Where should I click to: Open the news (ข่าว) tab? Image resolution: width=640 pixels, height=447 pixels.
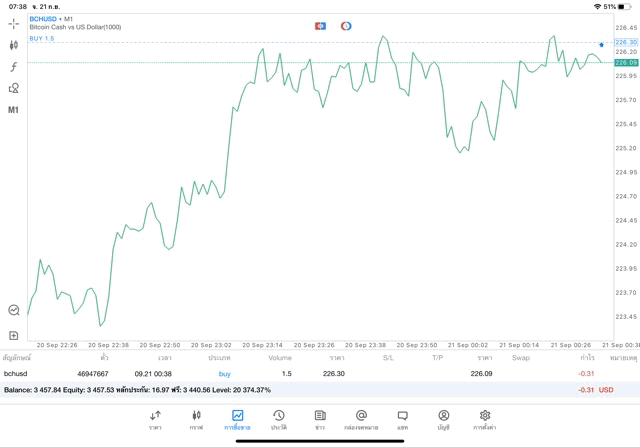(x=320, y=419)
